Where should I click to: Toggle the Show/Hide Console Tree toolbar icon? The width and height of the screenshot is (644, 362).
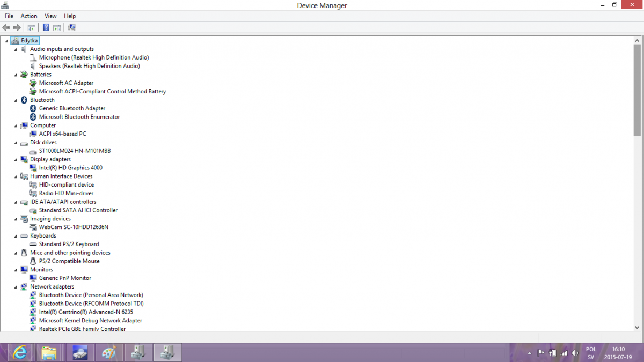click(32, 27)
